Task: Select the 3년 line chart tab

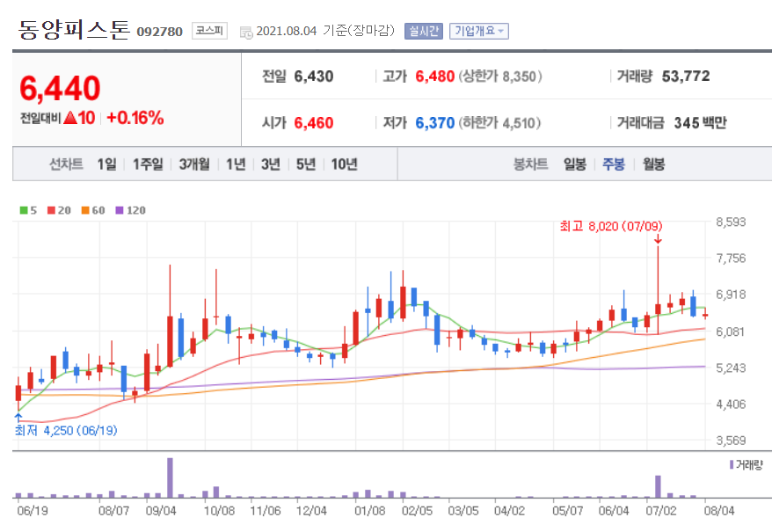Action: [270, 164]
